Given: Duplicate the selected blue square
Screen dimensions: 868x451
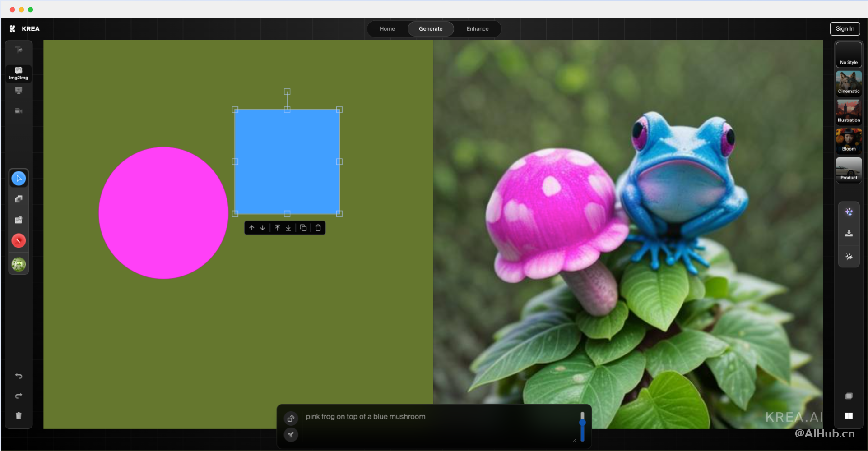Looking at the screenshot, I should 303,228.
